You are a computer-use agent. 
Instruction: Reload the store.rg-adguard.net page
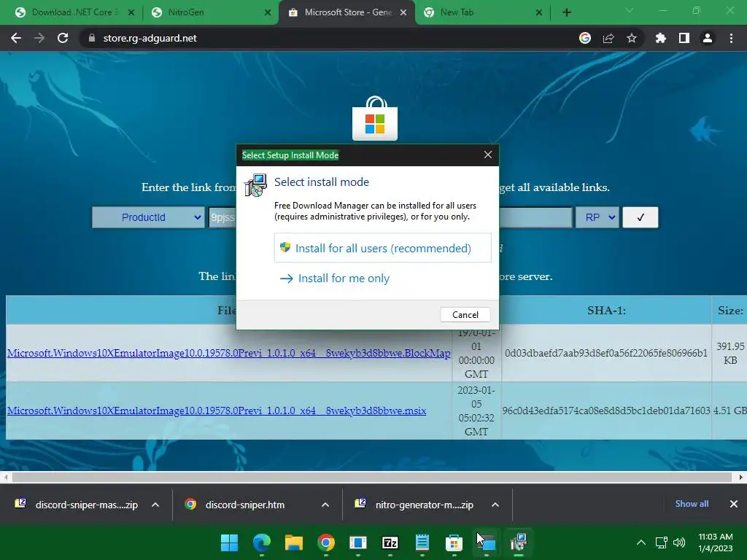click(63, 38)
